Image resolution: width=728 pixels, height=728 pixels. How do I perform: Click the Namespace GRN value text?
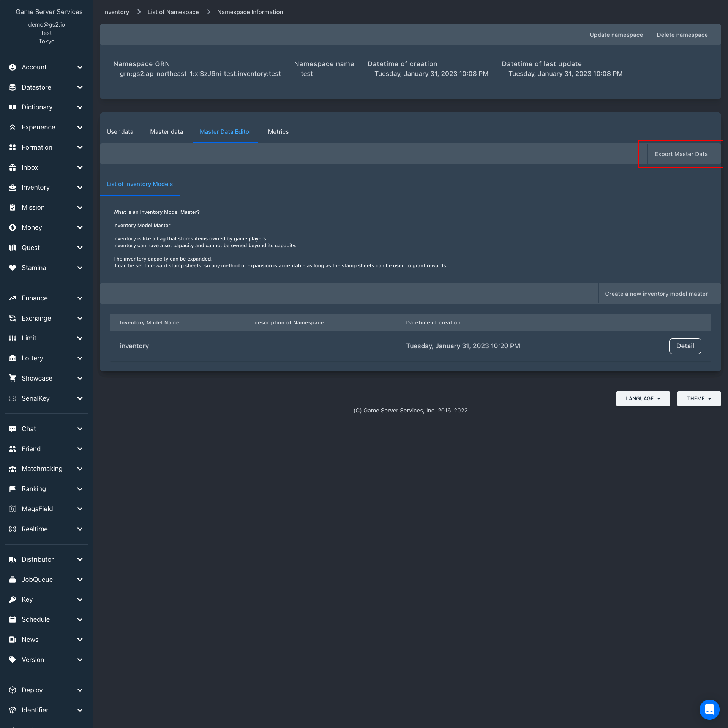[x=201, y=74]
